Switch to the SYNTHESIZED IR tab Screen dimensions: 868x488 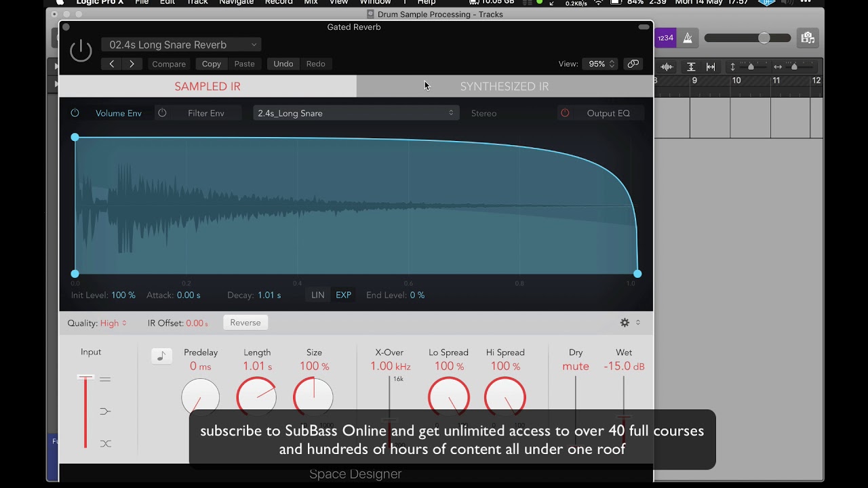coord(505,86)
